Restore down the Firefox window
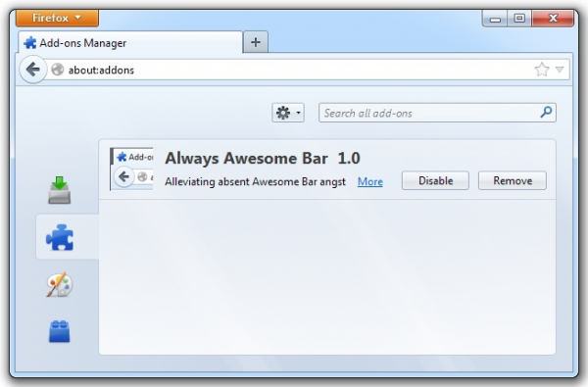This screenshot has width=588, height=387. [519, 18]
